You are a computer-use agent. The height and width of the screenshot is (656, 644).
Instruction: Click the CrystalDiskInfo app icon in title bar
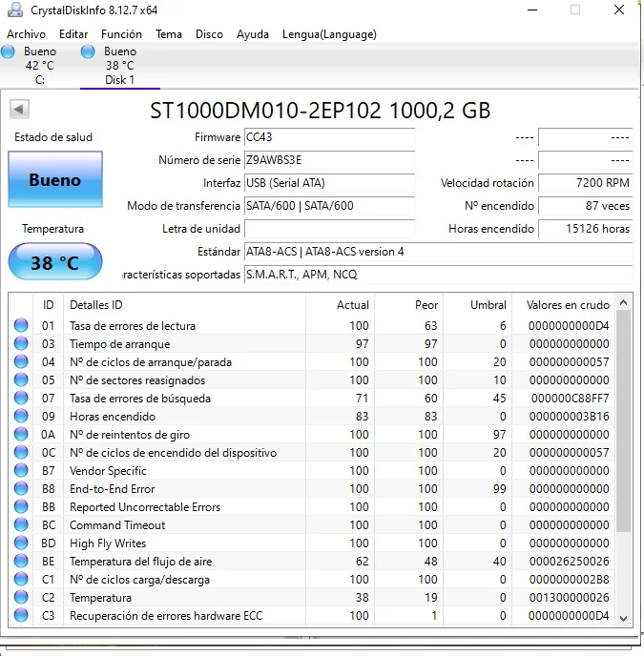15,10
